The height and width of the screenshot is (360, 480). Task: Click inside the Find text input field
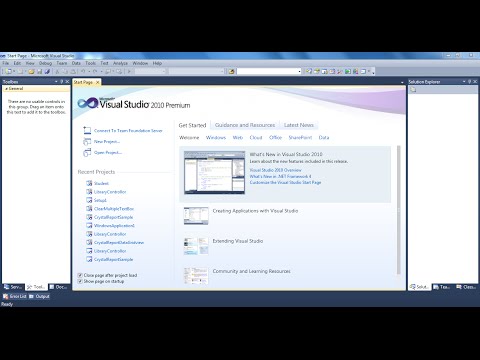pos(267,71)
